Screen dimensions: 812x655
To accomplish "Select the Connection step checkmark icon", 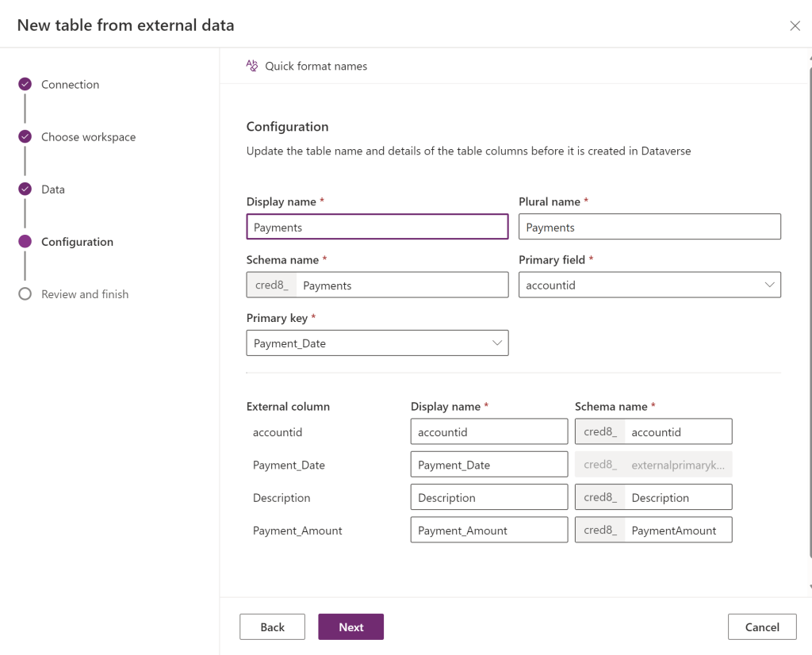I will tap(25, 84).
